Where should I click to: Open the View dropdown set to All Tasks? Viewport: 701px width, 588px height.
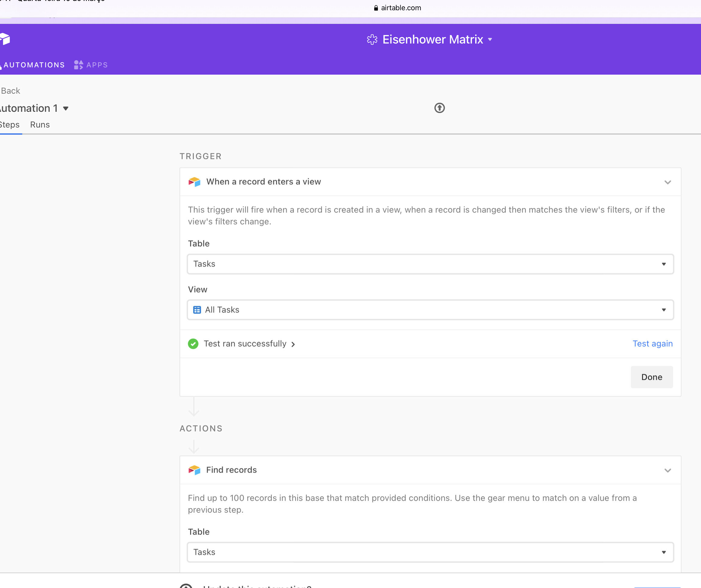coord(430,310)
